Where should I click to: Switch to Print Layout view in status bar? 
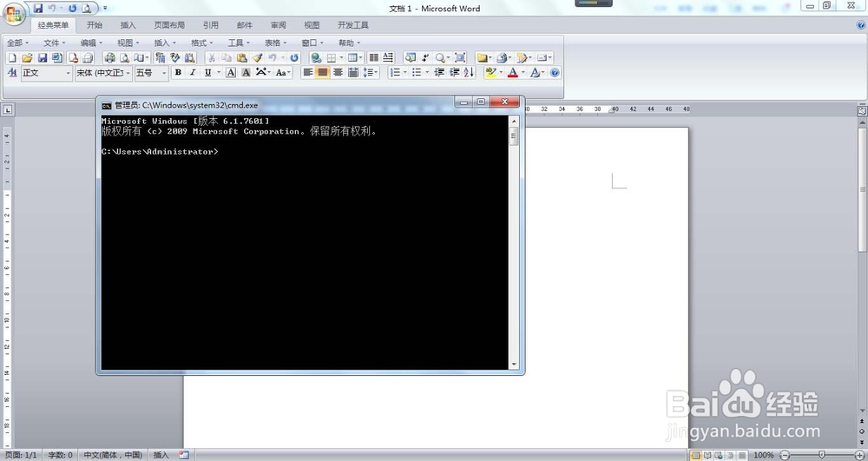click(x=696, y=455)
